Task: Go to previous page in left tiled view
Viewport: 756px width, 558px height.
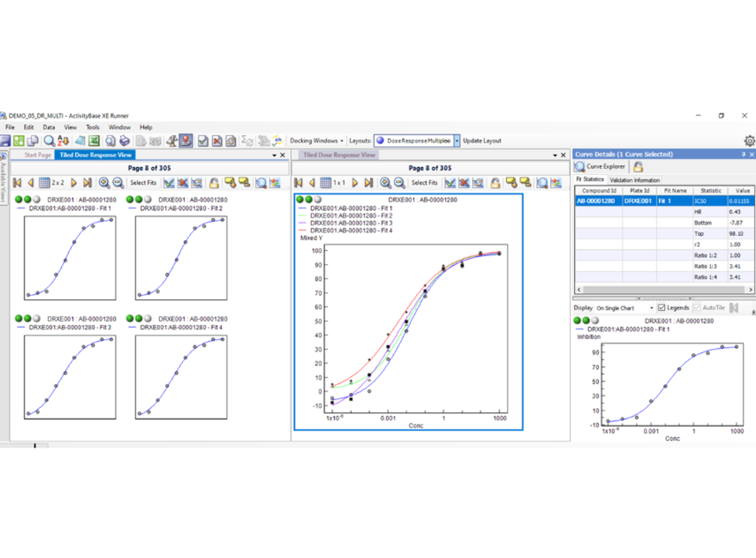Action: coord(31,183)
